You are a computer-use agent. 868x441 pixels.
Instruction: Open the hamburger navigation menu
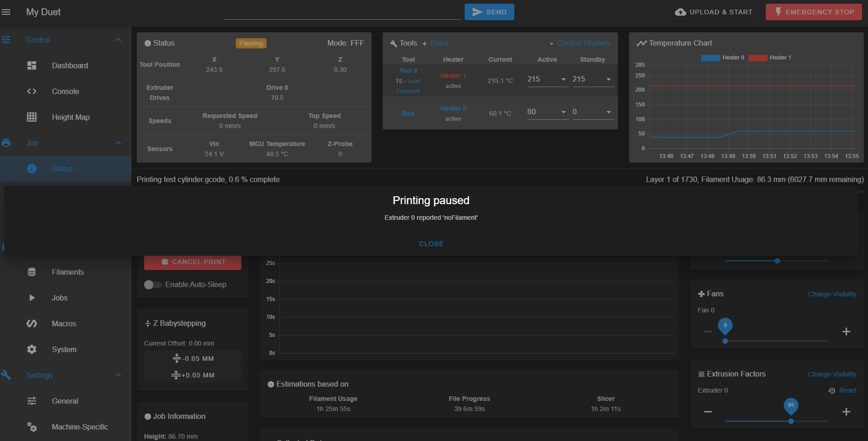(x=6, y=12)
